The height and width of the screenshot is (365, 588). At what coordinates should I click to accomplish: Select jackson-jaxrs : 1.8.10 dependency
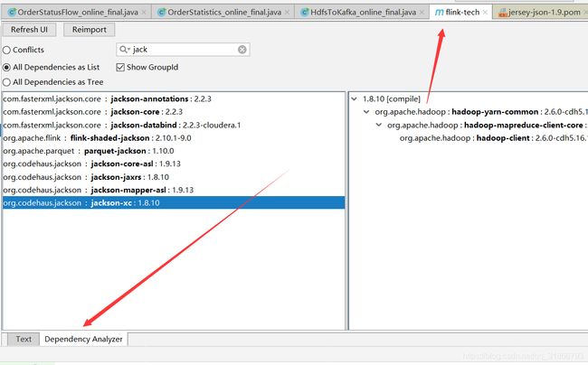(x=174, y=177)
